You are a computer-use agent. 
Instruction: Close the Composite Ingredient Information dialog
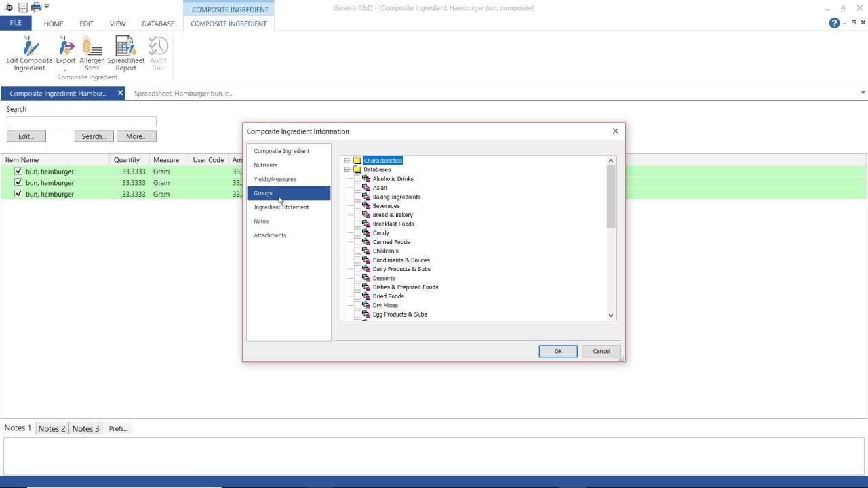point(616,131)
